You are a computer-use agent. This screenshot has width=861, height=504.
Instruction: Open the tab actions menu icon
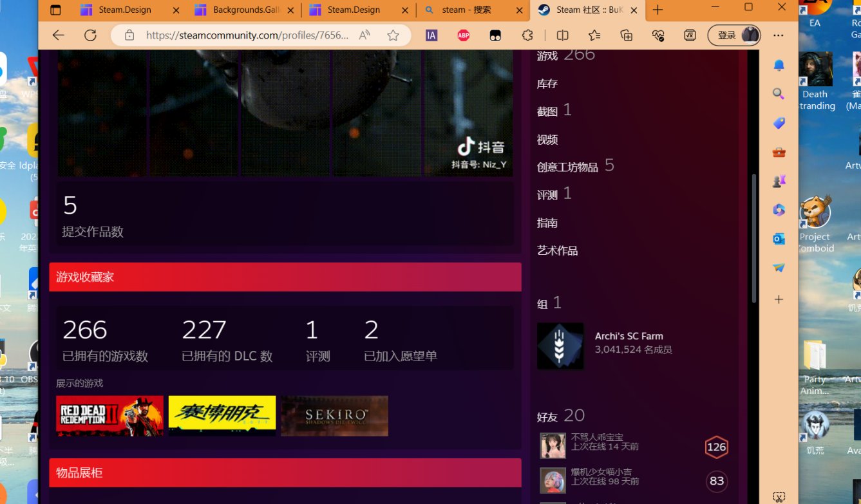click(x=55, y=10)
